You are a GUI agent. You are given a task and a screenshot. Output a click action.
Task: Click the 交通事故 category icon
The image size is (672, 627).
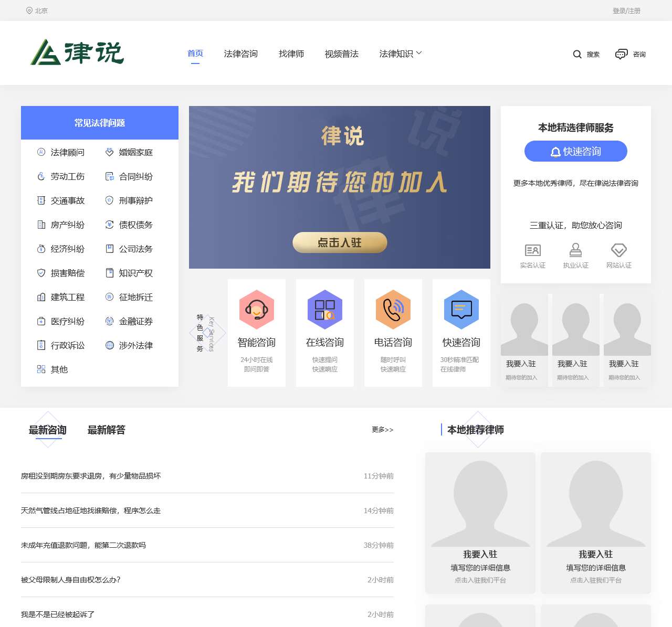[x=41, y=200]
